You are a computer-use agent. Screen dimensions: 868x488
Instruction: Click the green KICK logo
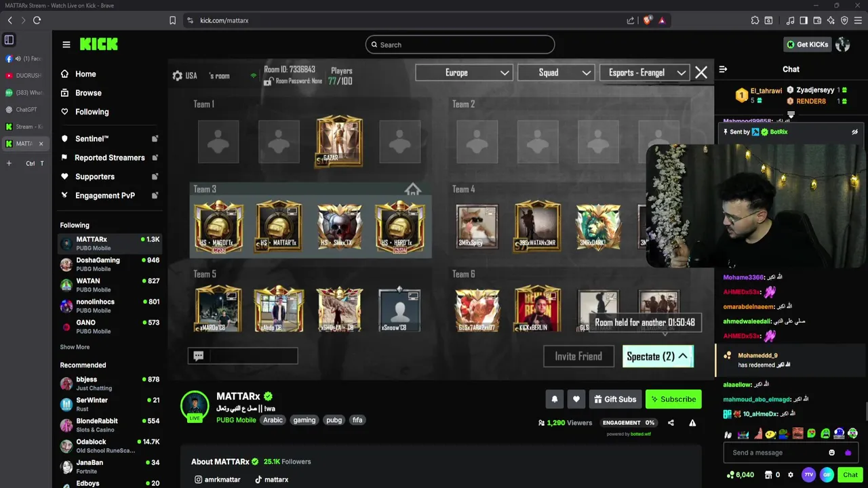click(99, 45)
